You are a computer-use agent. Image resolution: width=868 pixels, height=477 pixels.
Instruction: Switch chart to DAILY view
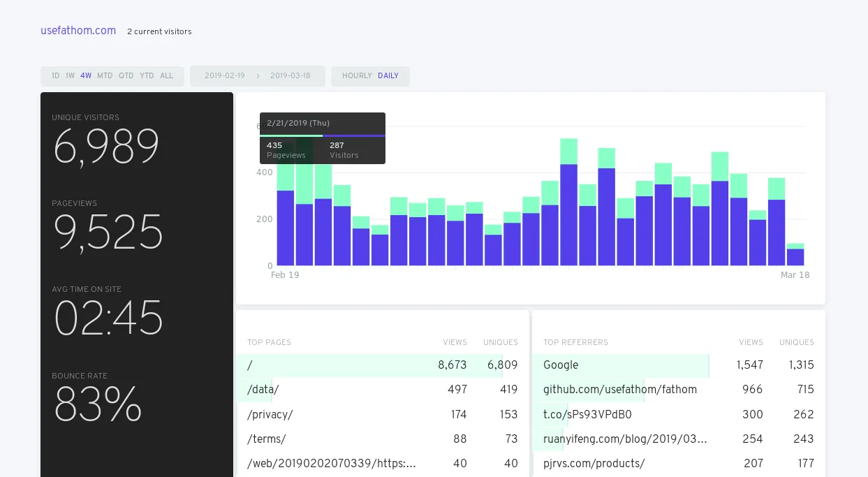[x=388, y=76]
